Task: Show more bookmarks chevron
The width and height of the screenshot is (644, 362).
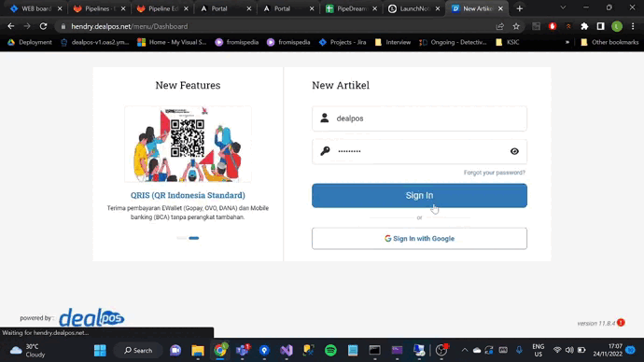Action: click(x=567, y=42)
